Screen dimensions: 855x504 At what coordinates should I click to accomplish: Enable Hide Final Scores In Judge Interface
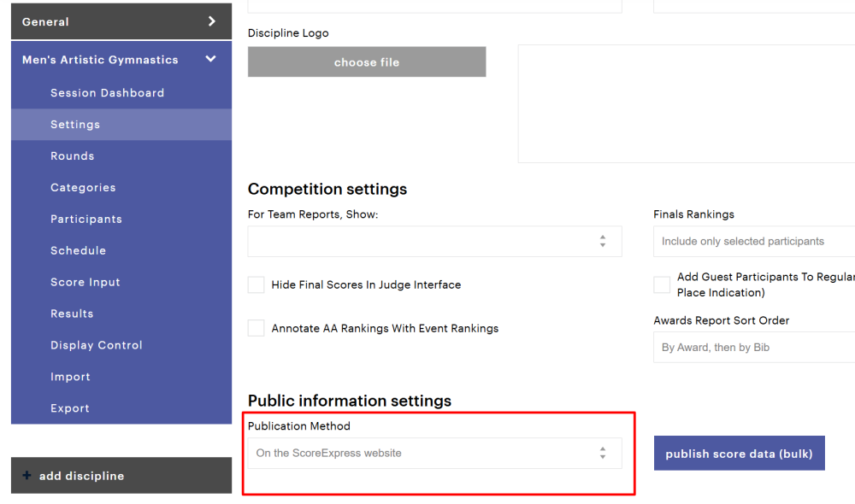pos(256,285)
